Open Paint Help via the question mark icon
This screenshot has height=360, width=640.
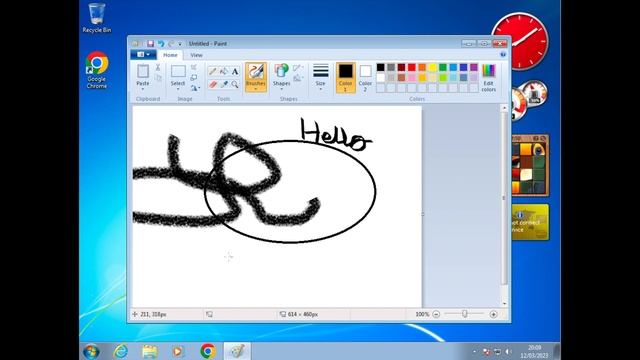[x=503, y=54]
